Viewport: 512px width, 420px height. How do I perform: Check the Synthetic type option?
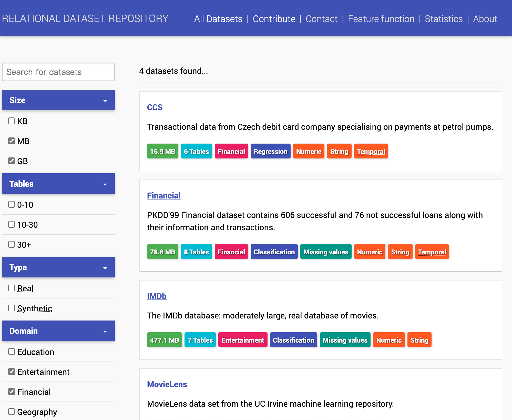point(12,308)
